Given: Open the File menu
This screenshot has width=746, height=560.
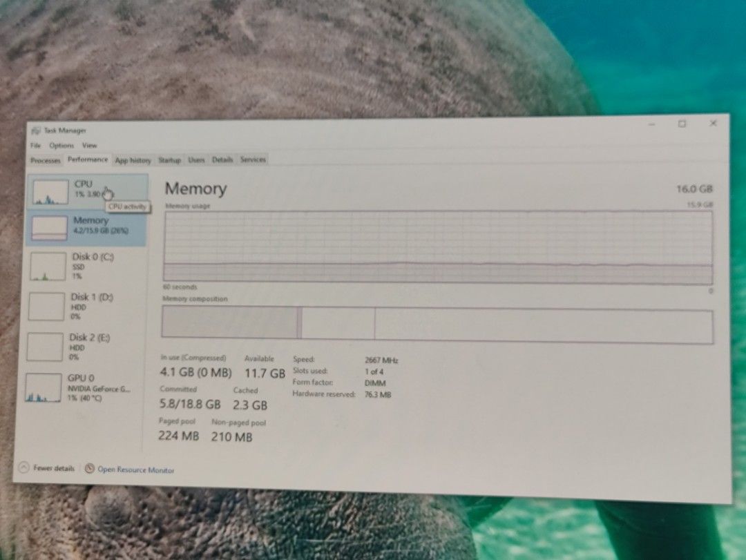Looking at the screenshot, I should tap(36, 145).
